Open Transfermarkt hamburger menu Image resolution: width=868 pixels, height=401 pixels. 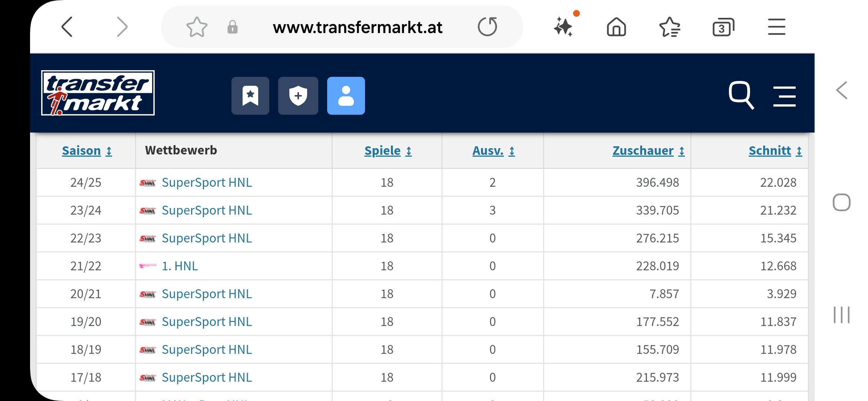[x=785, y=97]
